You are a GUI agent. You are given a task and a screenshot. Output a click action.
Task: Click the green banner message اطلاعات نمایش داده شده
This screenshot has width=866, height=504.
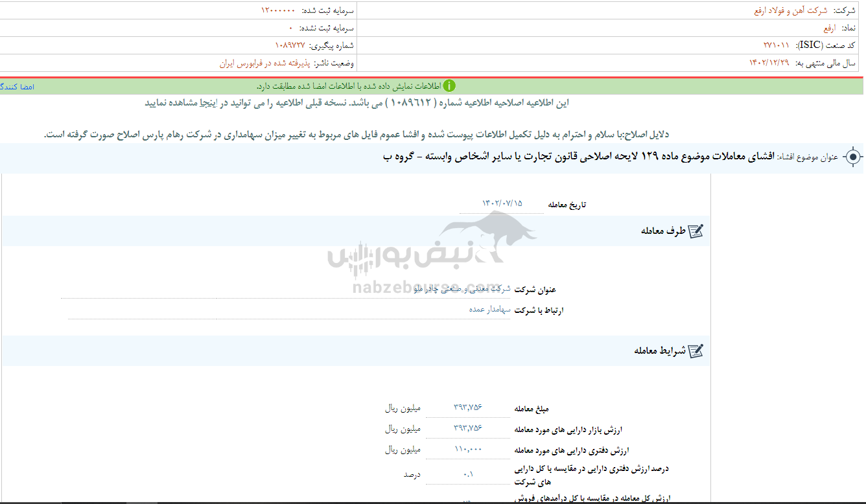(x=348, y=86)
